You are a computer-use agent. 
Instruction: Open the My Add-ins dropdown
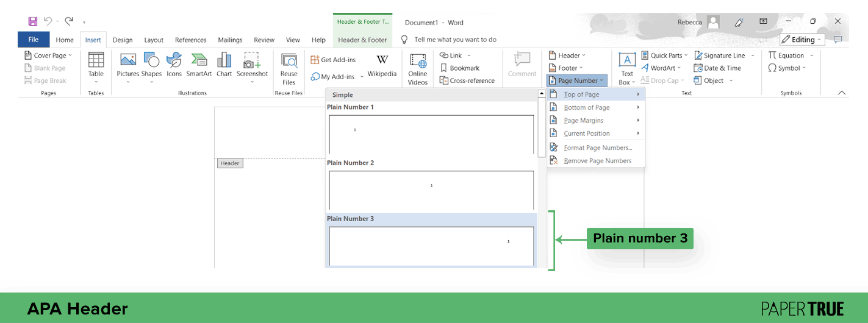(362, 77)
